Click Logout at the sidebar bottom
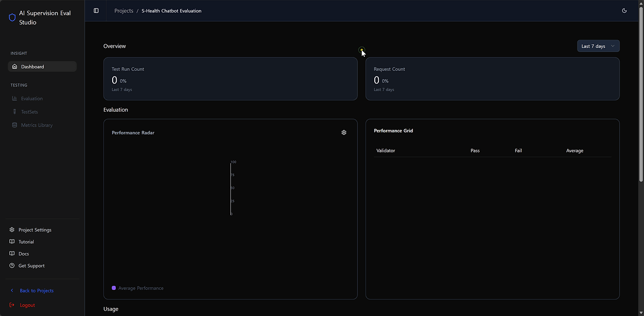The height and width of the screenshot is (316, 644). 27,304
